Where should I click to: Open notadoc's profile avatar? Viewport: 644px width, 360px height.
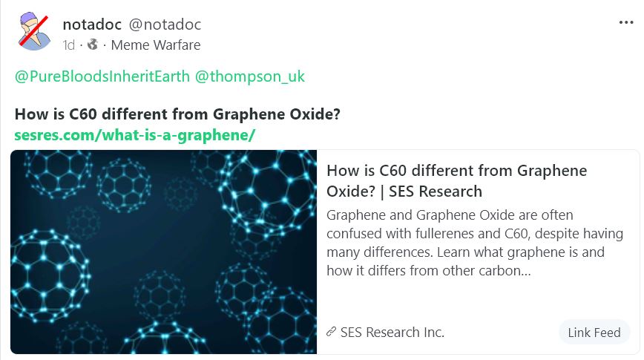pyautogui.click(x=33, y=31)
